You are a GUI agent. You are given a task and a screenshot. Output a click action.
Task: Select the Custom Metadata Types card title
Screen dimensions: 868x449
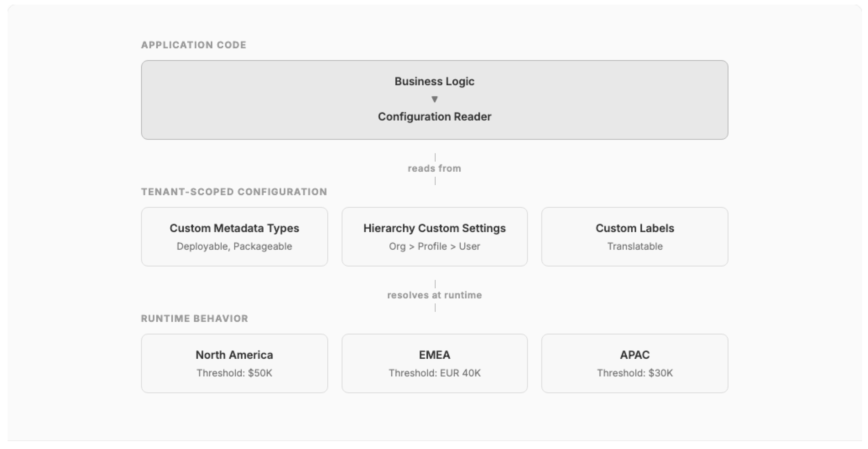click(x=234, y=228)
